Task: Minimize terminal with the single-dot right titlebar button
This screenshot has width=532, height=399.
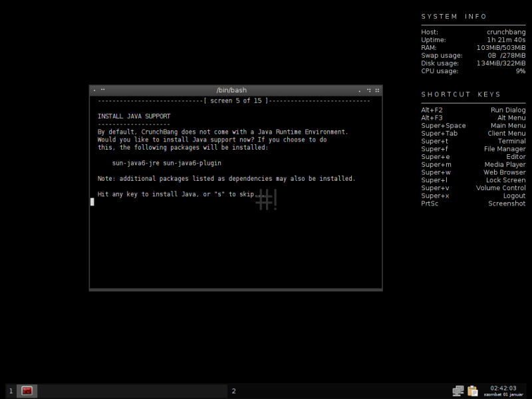Action: click(360, 90)
